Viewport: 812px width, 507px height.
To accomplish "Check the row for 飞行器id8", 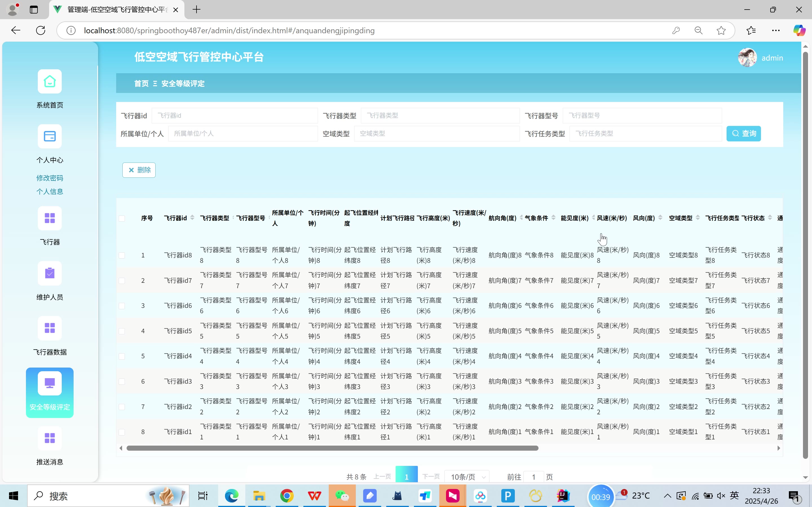I will [122, 255].
